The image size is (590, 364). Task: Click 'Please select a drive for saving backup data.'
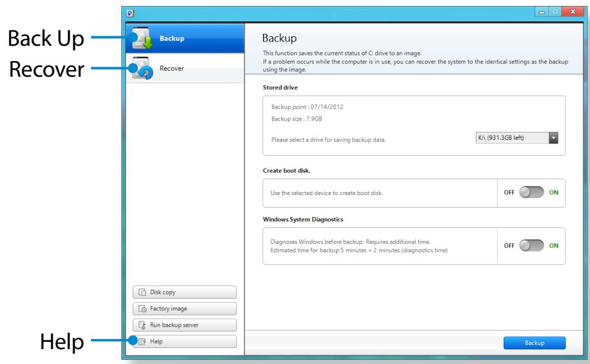[328, 140]
